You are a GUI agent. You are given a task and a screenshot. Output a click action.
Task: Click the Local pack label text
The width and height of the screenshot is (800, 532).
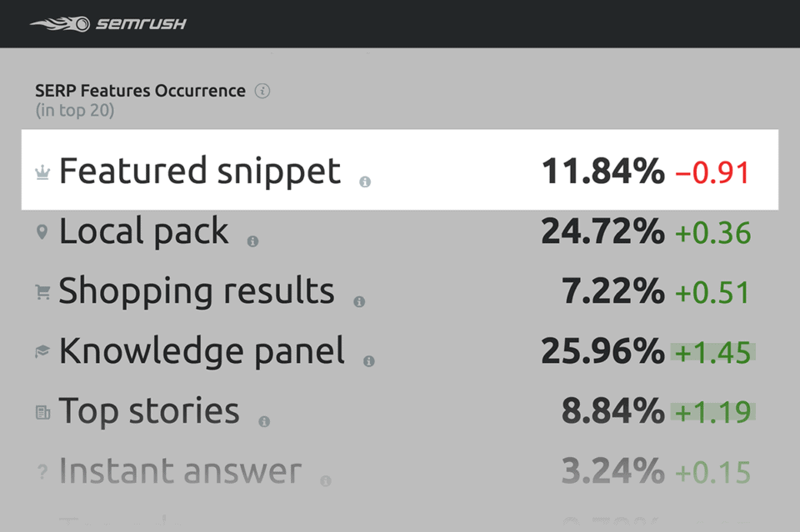pyautogui.click(x=146, y=231)
